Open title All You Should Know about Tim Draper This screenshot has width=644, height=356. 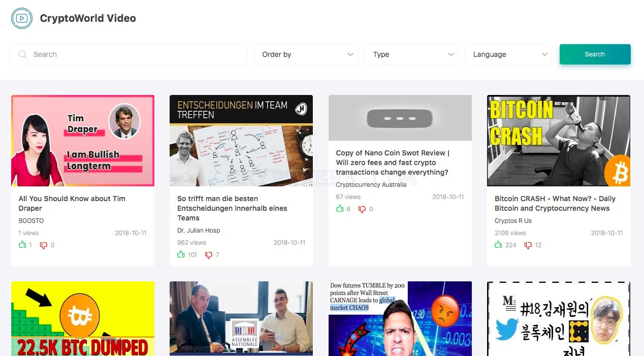click(x=72, y=203)
